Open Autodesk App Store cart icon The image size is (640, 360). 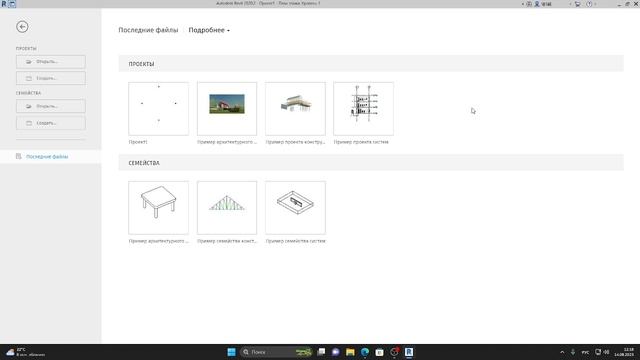(577, 4)
